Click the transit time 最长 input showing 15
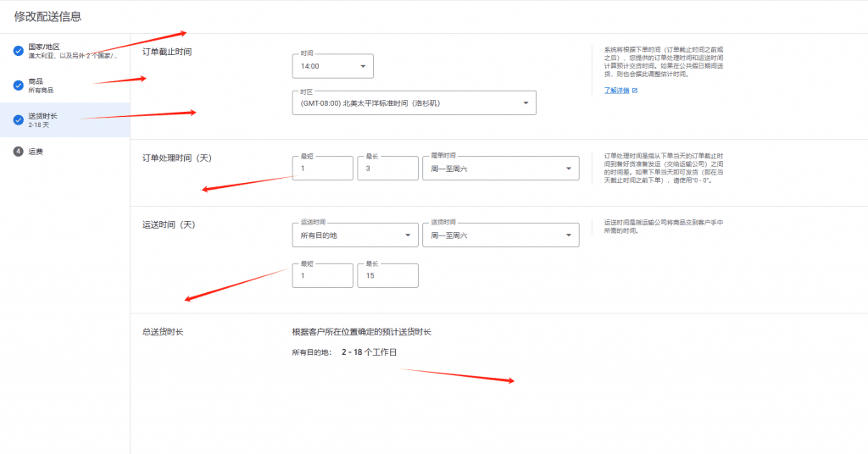 point(387,275)
